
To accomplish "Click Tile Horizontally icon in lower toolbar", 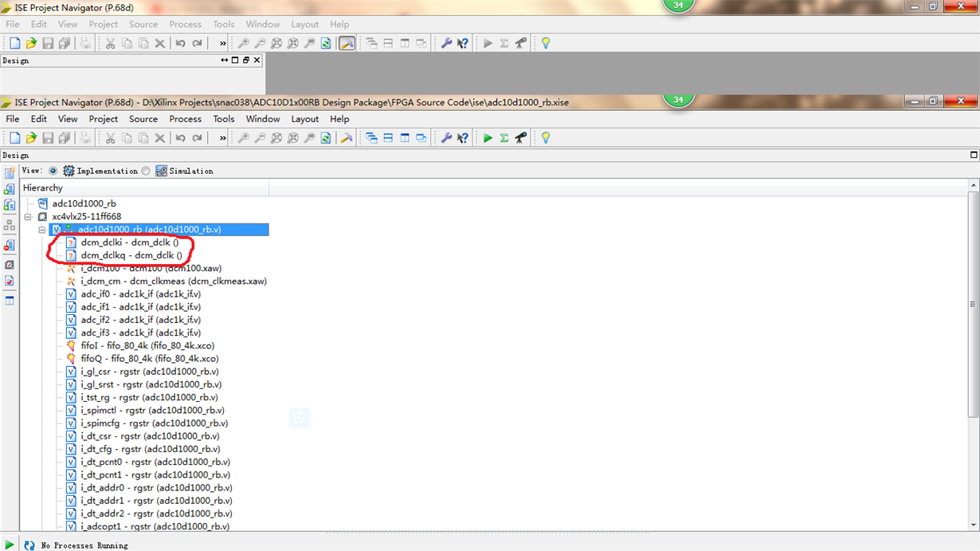I will tap(388, 138).
